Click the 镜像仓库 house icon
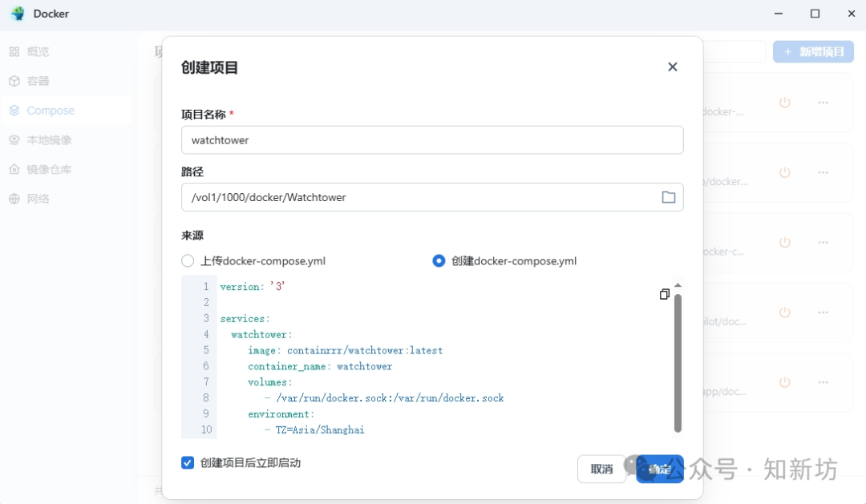 [14, 170]
